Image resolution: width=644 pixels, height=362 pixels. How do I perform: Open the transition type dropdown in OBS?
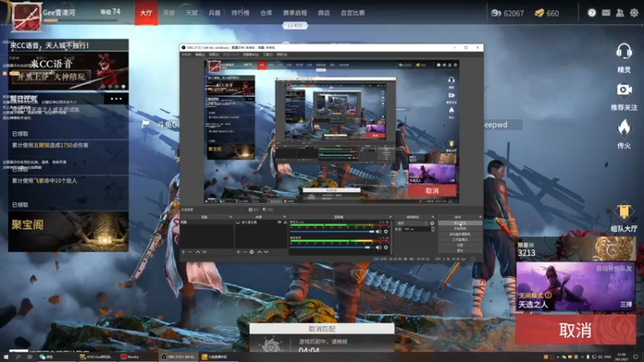(x=412, y=224)
